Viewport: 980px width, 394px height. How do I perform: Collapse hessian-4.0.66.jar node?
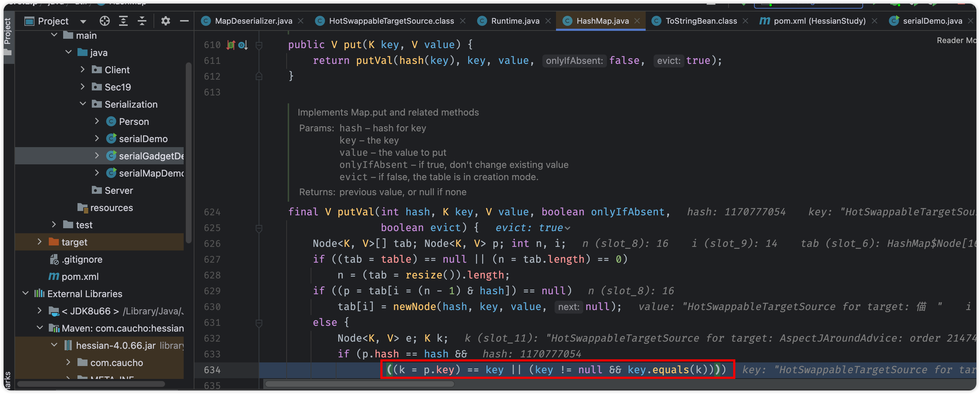pyautogui.click(x=54, y=345)
